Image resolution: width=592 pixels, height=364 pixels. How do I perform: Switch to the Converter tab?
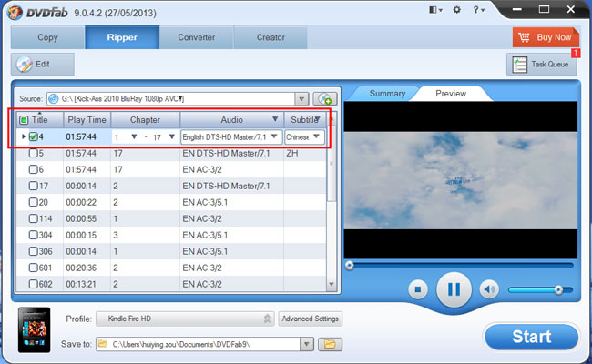(197, 37)
